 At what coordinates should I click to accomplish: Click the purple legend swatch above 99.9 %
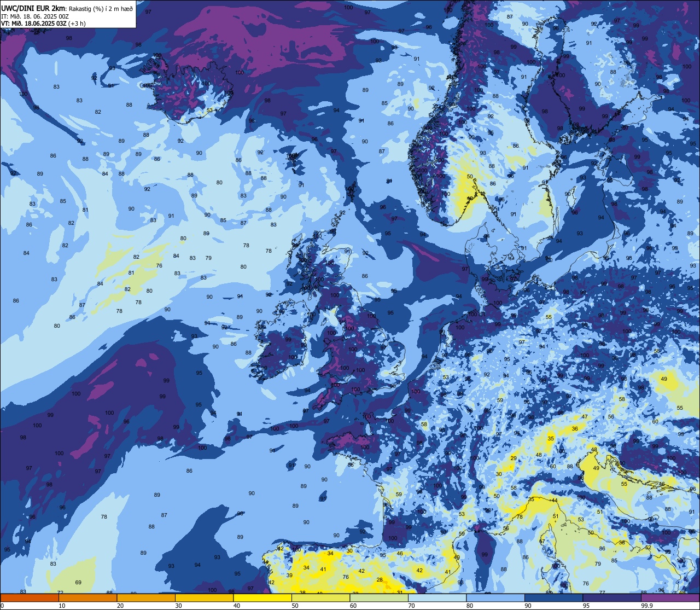pos(670,598)
